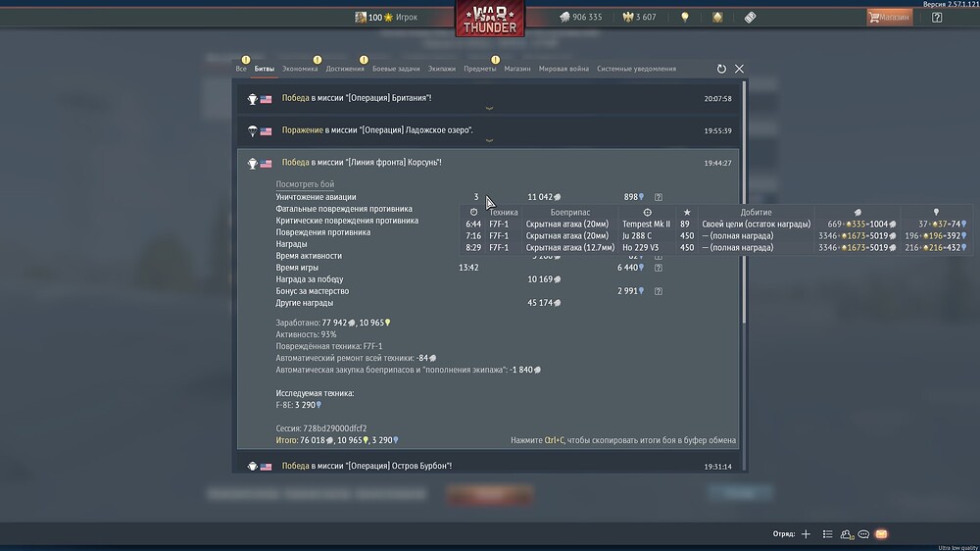
Task: Open the Магазин shop button in the top bar
Action: (x=890, y=17)
